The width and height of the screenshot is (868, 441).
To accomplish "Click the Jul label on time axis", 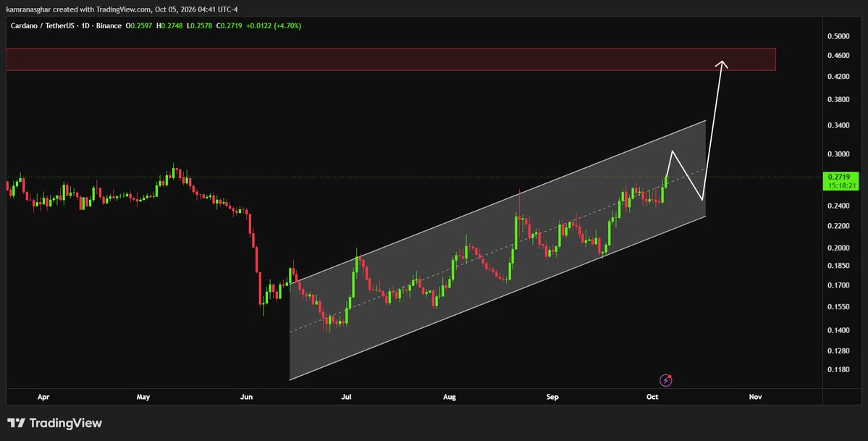I will 347,398.
